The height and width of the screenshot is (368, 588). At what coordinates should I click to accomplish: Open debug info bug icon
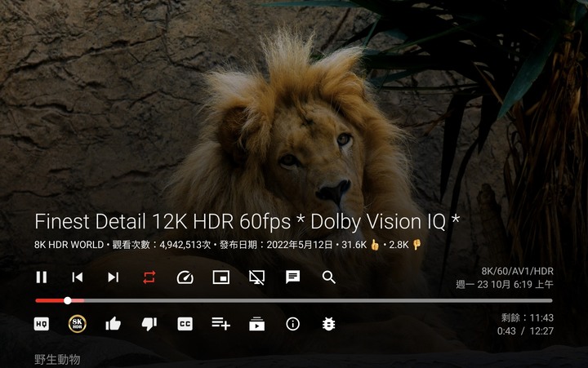point(328,324)
